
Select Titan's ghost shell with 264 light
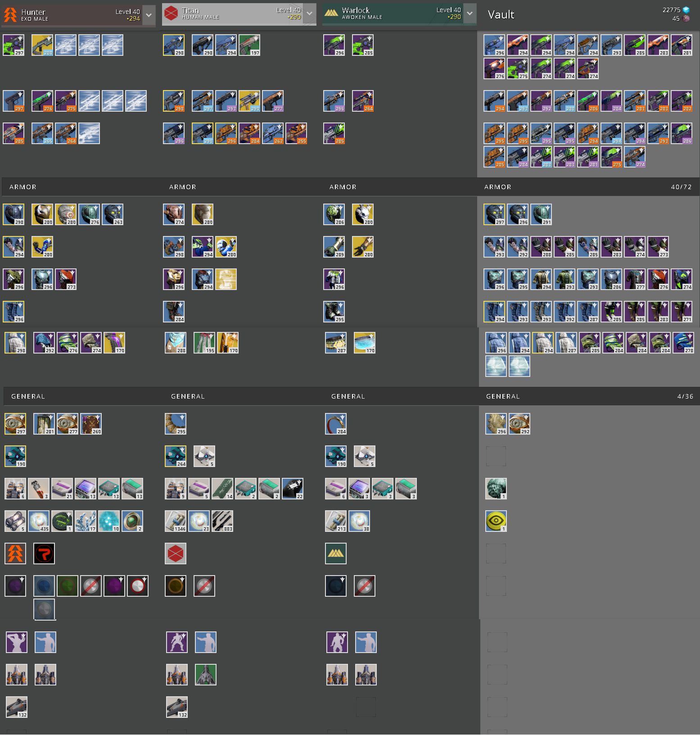click(x=176, y=456)
